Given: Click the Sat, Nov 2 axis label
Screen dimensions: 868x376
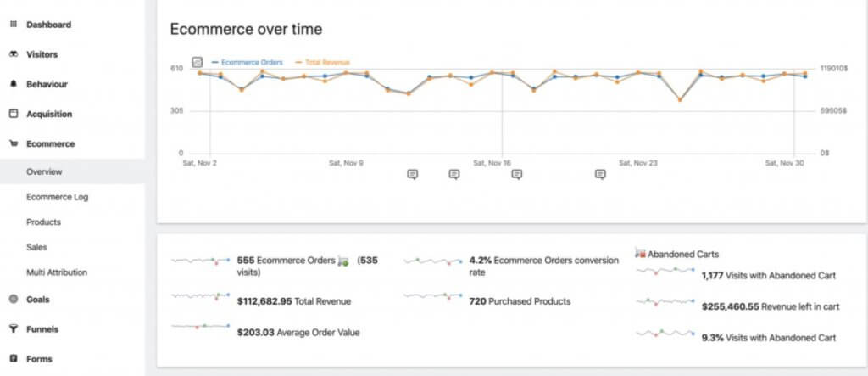Looking at the screenshot, I should [200, 163].
